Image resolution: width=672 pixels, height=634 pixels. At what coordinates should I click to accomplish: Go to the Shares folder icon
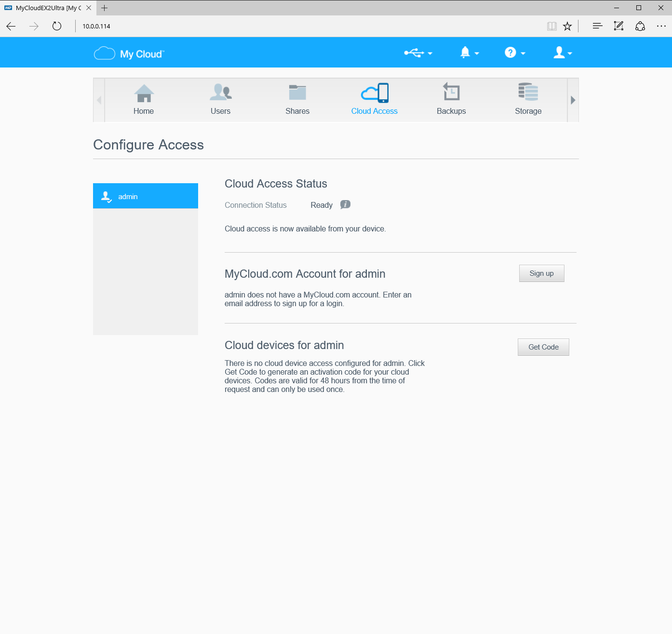[297, 93]
